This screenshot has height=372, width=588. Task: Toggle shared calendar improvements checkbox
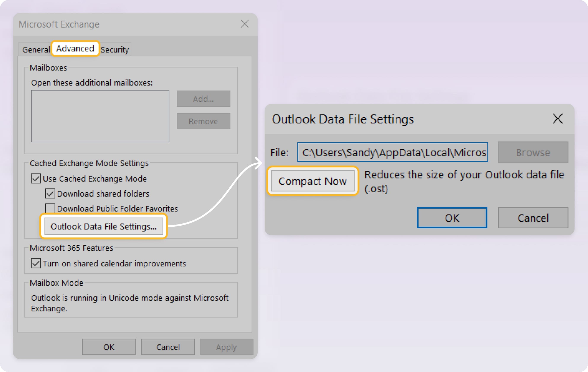(x=36, y=263)
